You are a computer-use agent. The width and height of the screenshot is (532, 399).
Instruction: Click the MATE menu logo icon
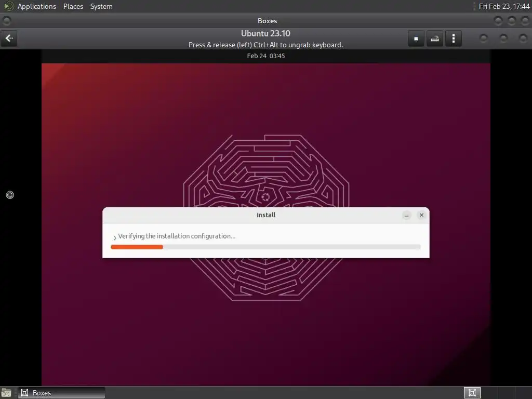[8, 6]
